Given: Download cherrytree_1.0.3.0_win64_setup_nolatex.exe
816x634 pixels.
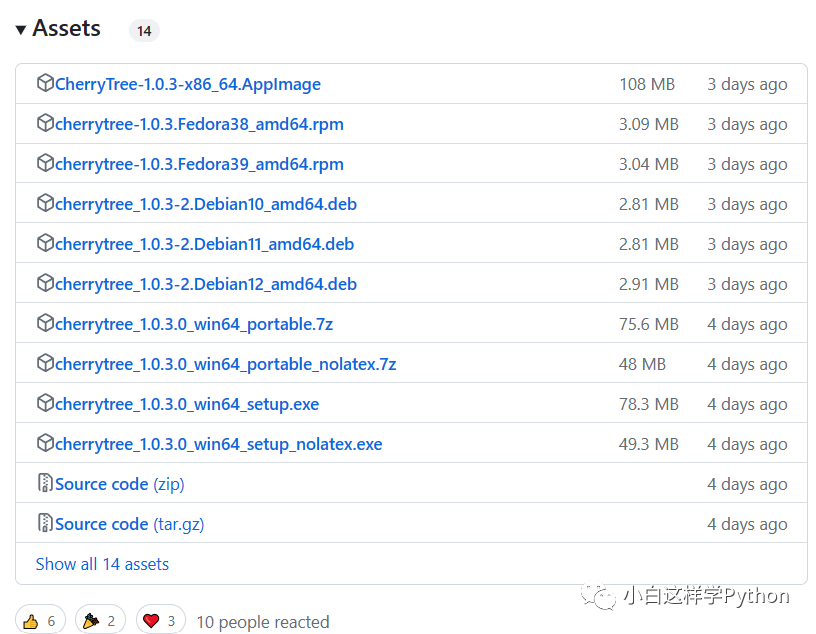Looking at the screenshot, I should coord(219,445).
